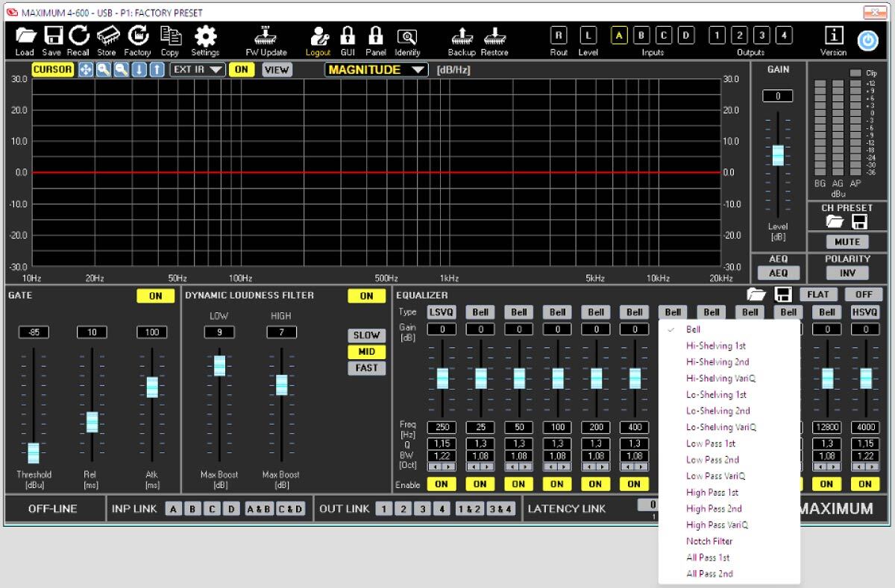The image size is (895, 588).
Task: Open the LSVQ filter type dropdown
Action: pos(442,312)
